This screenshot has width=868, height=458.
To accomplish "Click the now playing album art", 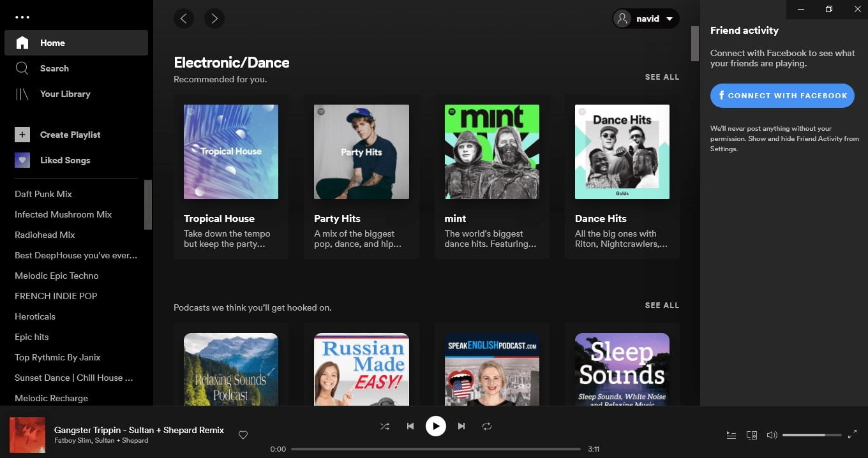I will pos(27,435).
